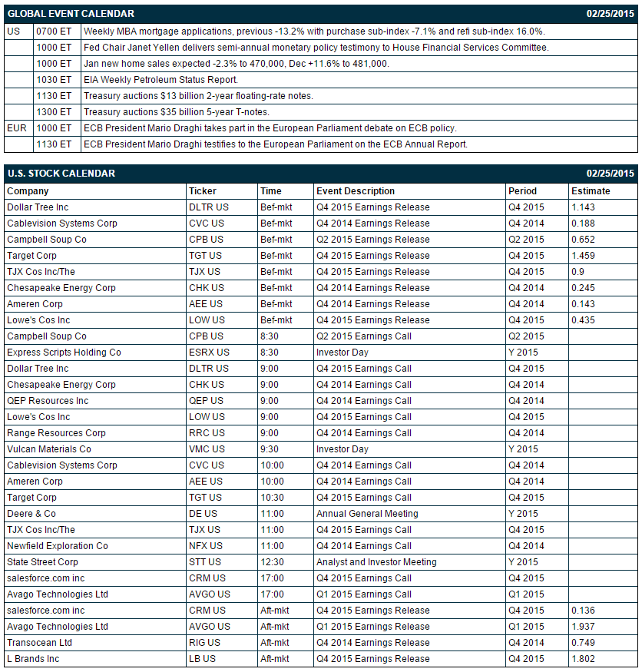Select L Brands Inc company name
Screen dimensions: 642x672
click(x=33, y=659)
